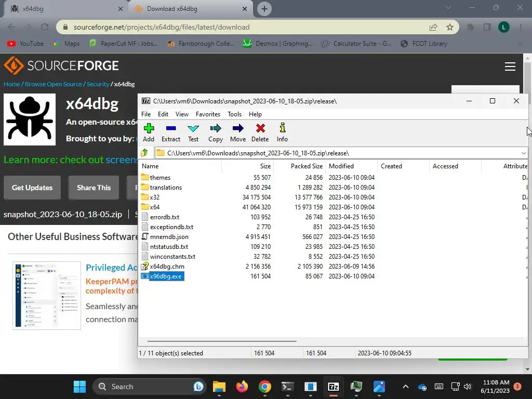Follow the Browse Open Source breadcrumb link
The width and height of the screenshot is (532, 399).
point(54,84)
